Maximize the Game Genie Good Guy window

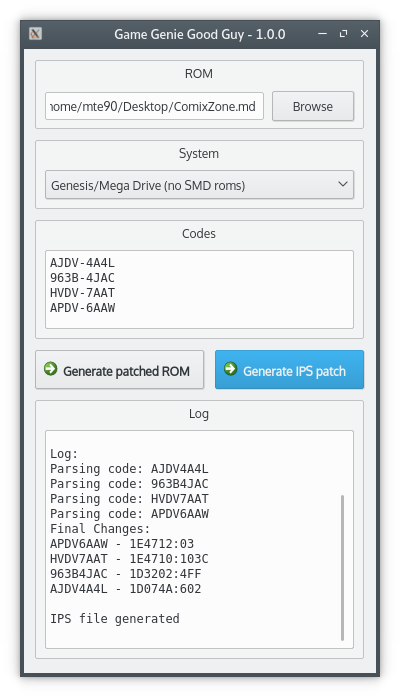[343, 34]
